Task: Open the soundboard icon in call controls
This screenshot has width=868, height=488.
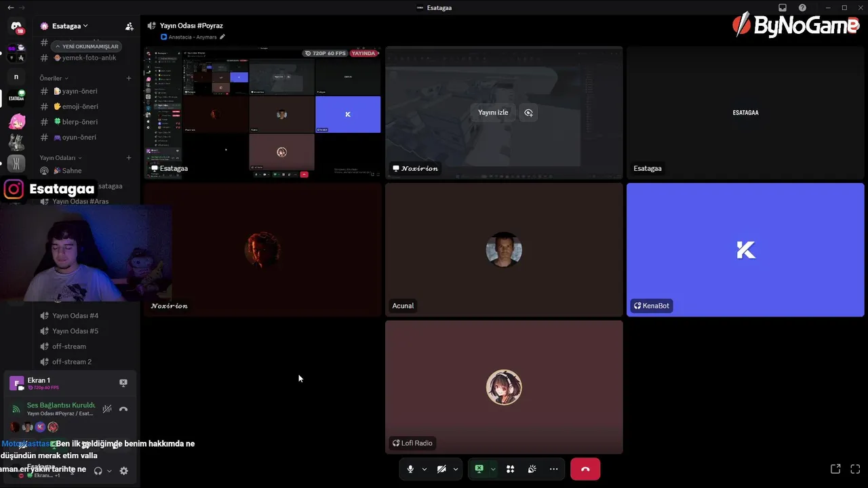Action: (532, 469)
